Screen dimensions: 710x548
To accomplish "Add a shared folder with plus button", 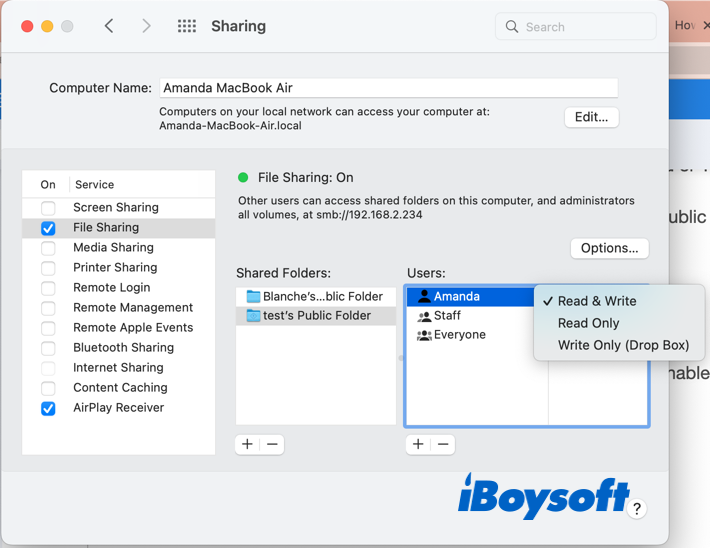I will click(247, 444).
